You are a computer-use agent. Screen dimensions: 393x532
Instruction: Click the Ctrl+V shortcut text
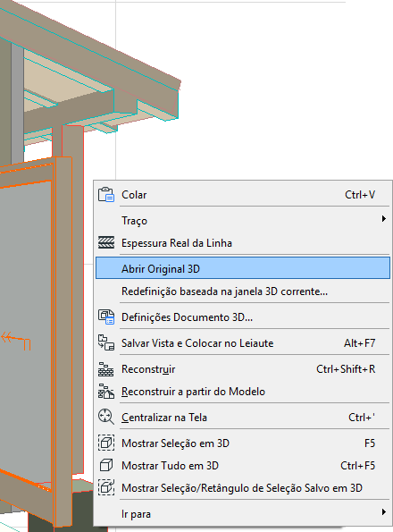[x=360, y=195]
